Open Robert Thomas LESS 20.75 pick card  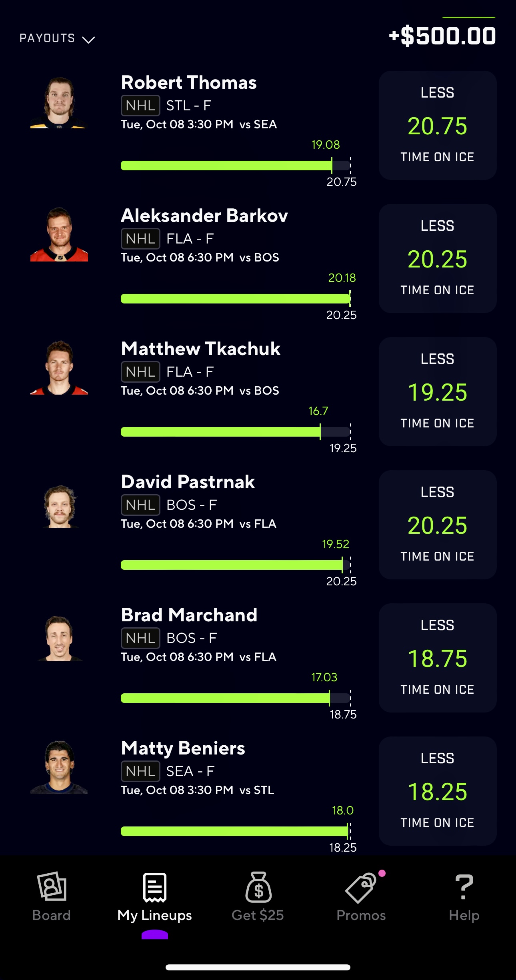(x=438, y=125)
